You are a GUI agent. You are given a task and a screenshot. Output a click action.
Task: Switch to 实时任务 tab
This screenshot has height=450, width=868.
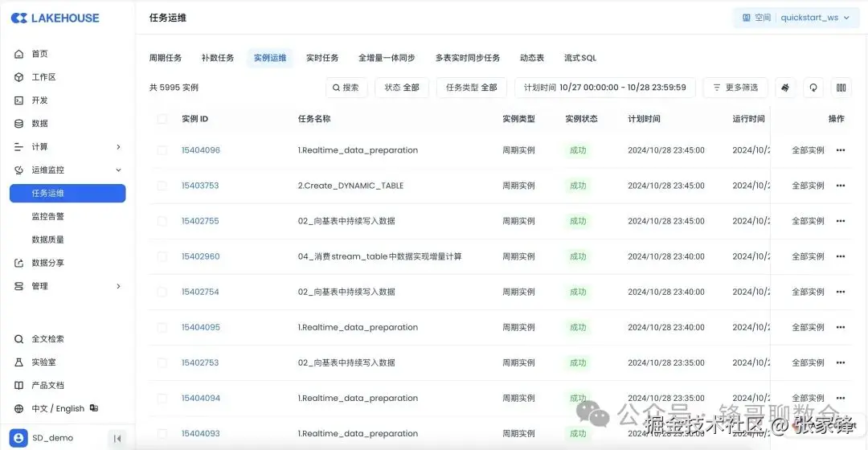322,58
